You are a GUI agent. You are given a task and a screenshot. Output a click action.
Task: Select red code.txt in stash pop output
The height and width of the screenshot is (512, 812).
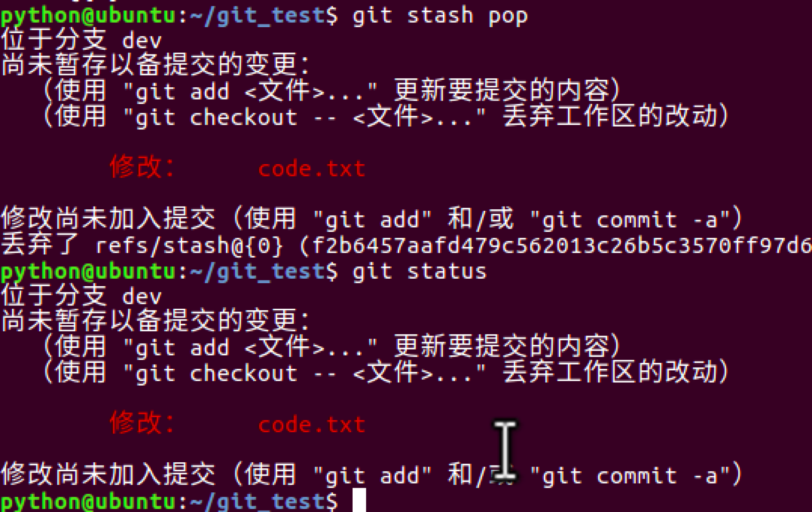click(x=311, y=168)
